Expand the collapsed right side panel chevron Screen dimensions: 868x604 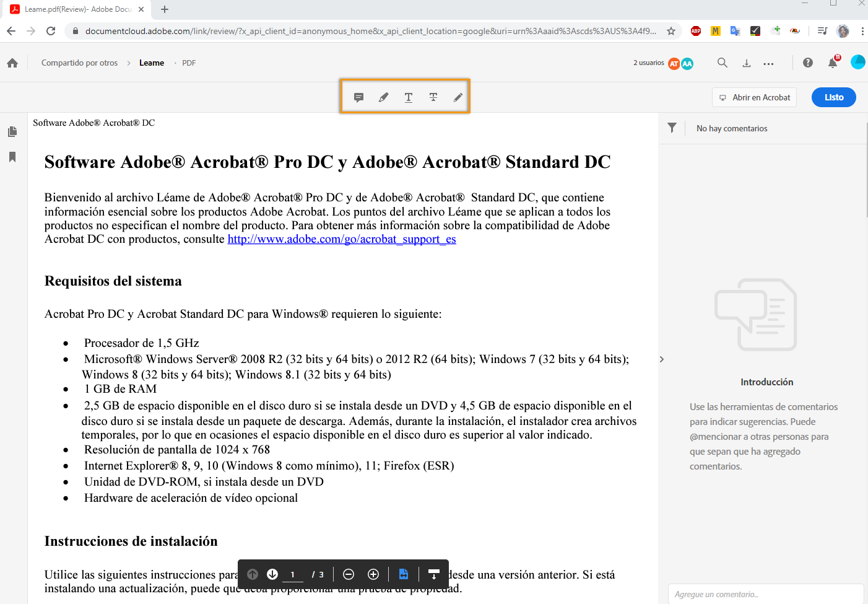(661, 359)
